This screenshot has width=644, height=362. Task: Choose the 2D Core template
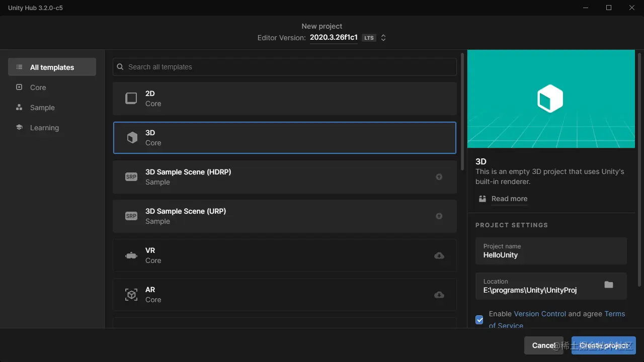[x=285, y=99]
